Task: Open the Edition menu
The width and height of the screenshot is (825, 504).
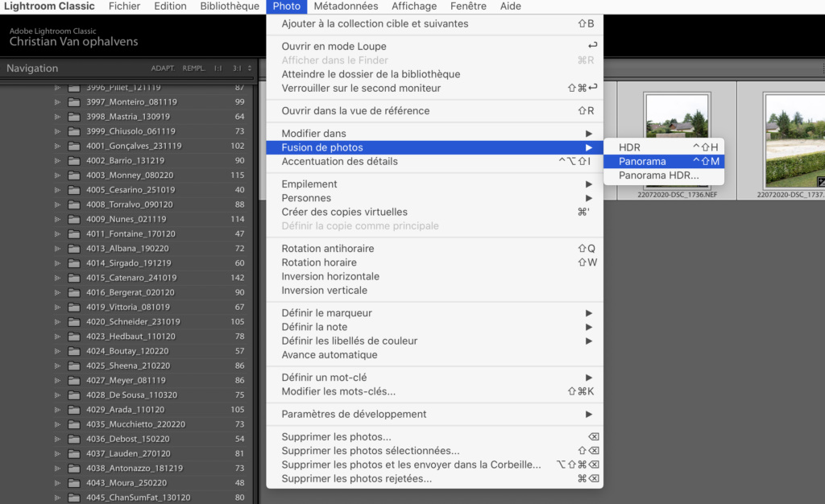Action: [170, 6]
